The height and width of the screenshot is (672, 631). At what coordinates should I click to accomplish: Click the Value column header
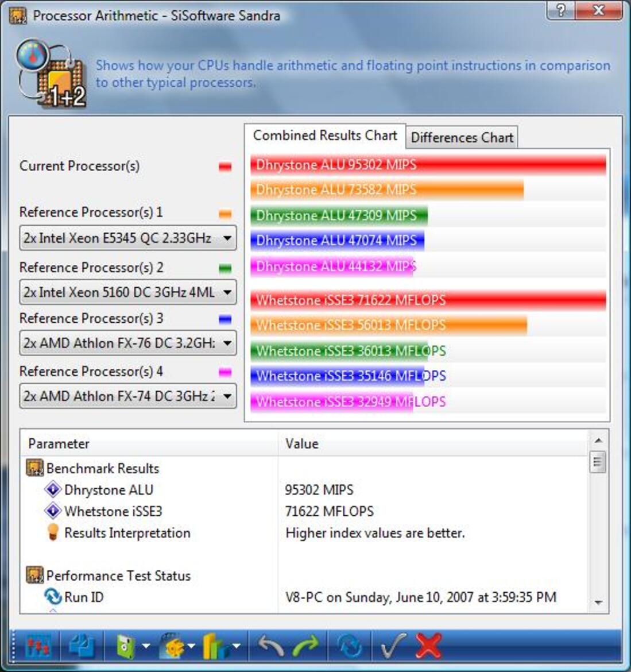point(433,443)
